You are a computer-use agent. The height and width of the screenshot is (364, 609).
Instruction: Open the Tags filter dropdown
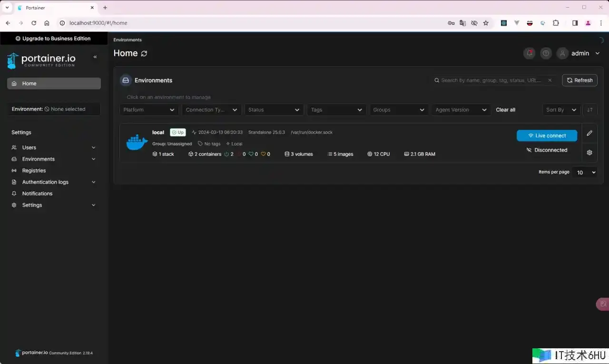(x=336, y=110)
